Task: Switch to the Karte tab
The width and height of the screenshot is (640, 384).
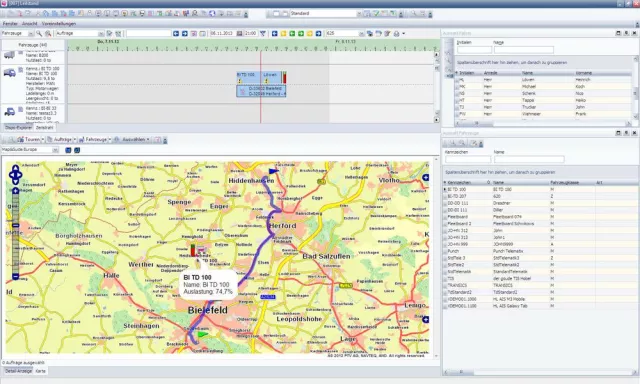Action: pyautogui.click(x=40, y=371)
